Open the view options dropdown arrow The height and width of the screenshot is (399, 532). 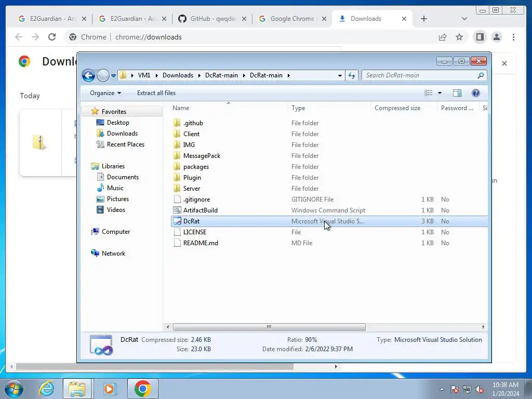[x=440, y=93]
